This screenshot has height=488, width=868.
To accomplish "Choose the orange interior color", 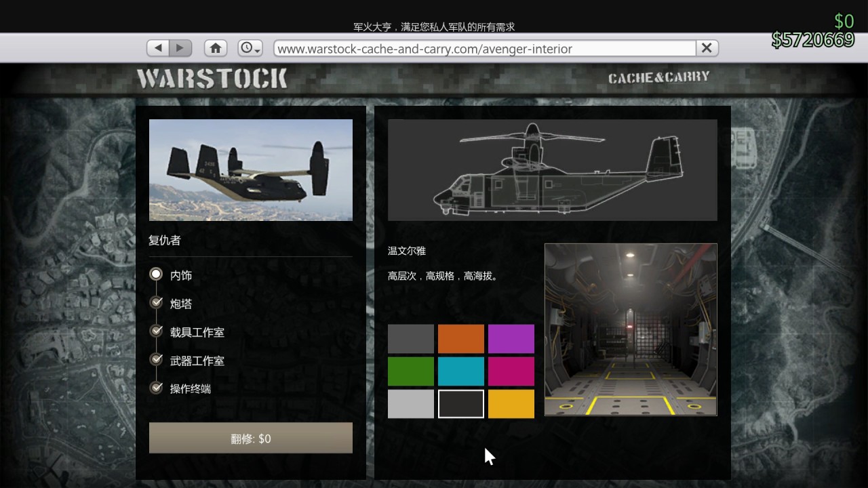I will [x=461, y=339].
